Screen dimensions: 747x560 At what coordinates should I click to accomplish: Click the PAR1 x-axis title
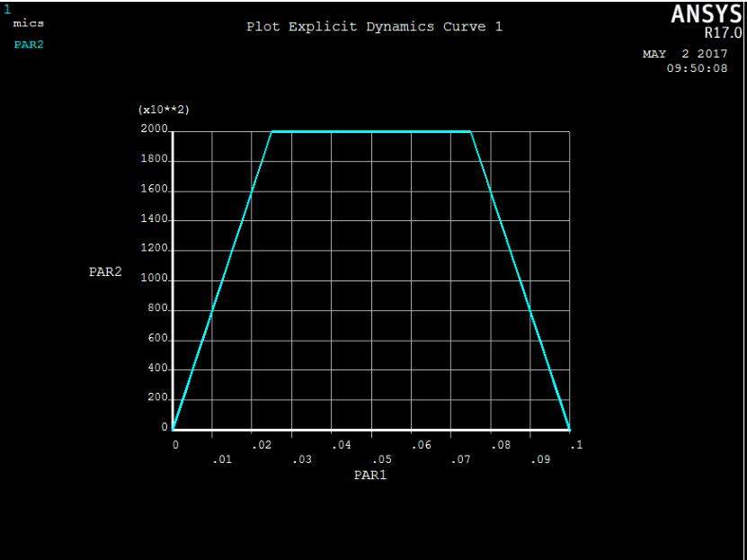point(370,475)
